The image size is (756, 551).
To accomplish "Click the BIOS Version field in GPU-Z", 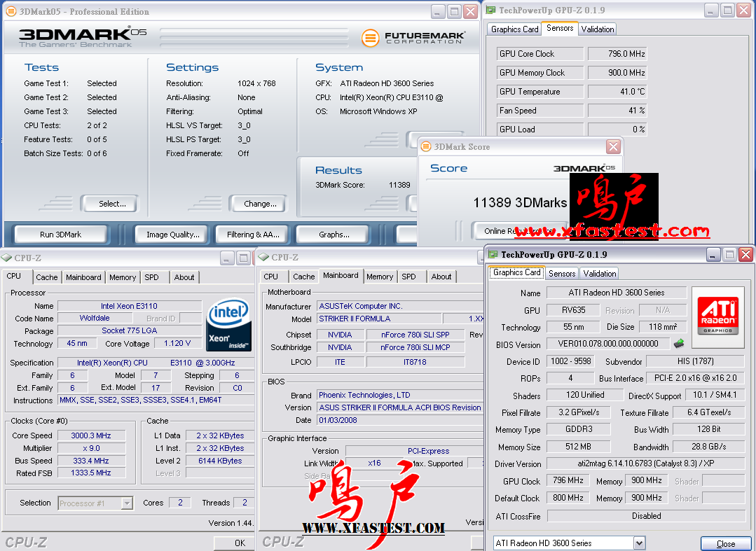I will point(608,343).
